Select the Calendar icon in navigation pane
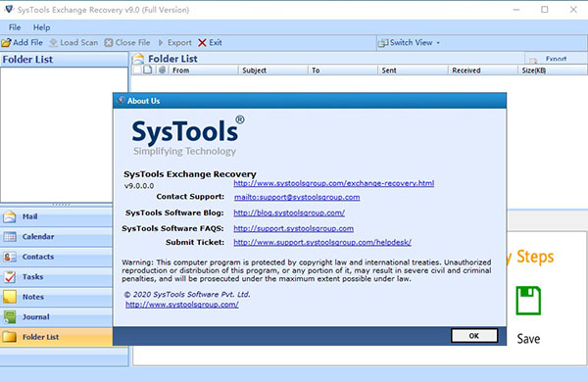 (10, 237)
